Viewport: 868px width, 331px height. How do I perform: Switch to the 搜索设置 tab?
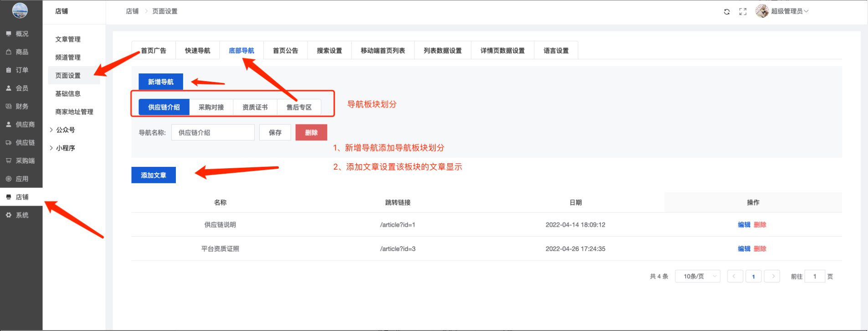329,51
